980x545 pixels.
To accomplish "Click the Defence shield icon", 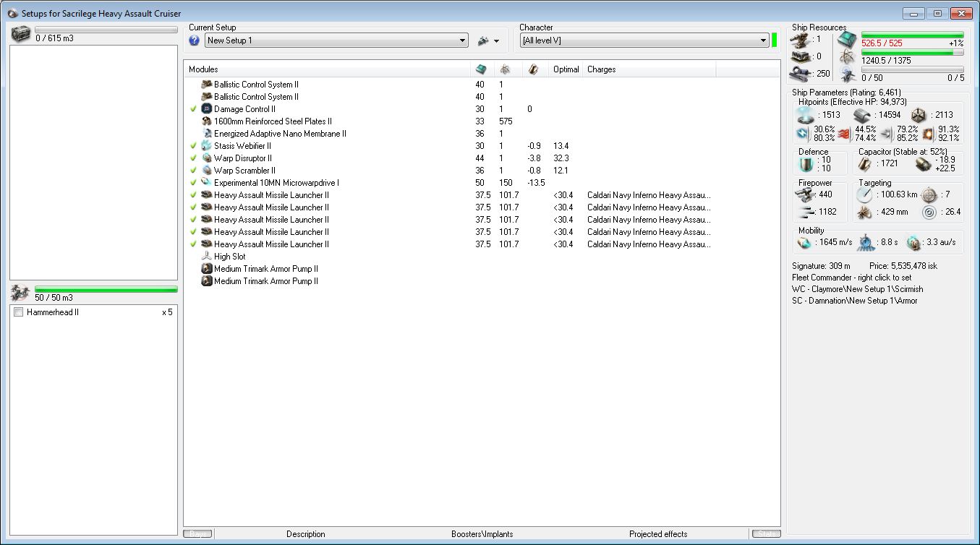I will click(x=806, y=164).
